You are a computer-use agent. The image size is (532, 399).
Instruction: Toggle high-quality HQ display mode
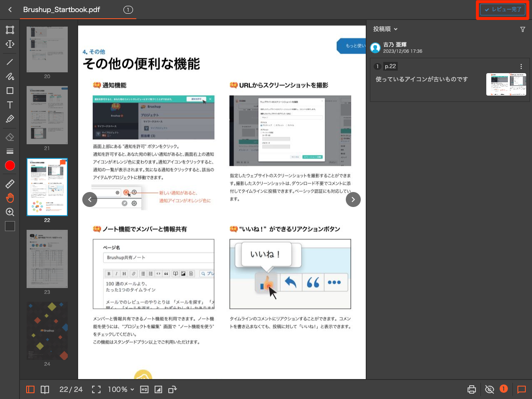[144, 389]
